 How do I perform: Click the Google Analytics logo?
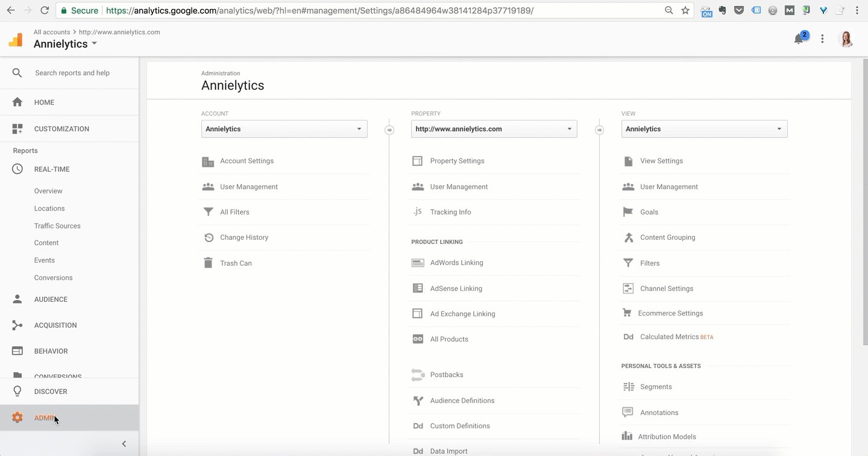15,40
